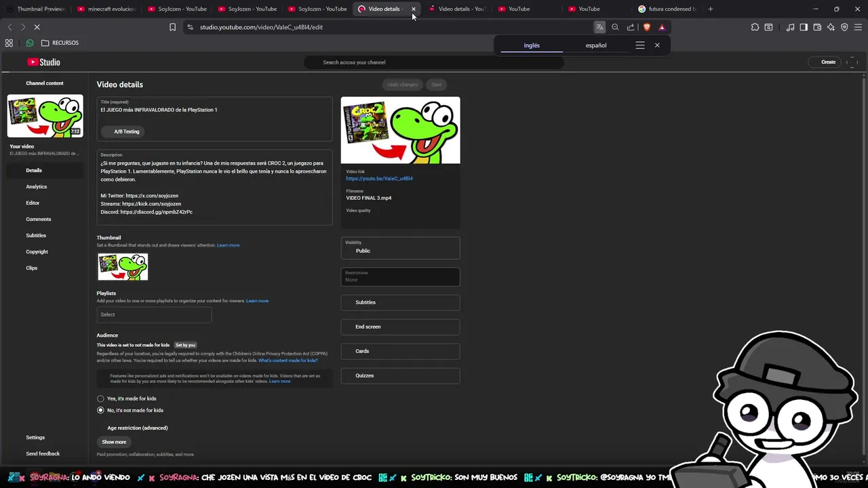Go back with the browser back arrow

9,27
